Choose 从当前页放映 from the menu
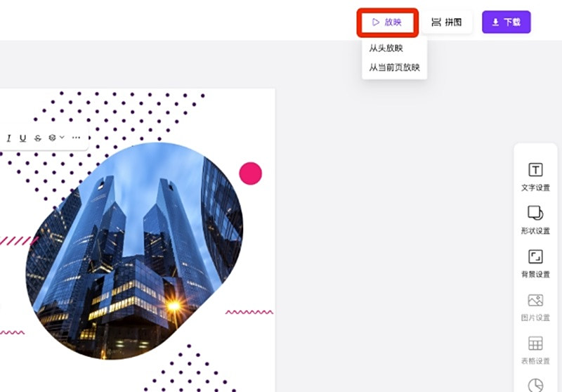 pyautogui.click(x=394, y=67)
